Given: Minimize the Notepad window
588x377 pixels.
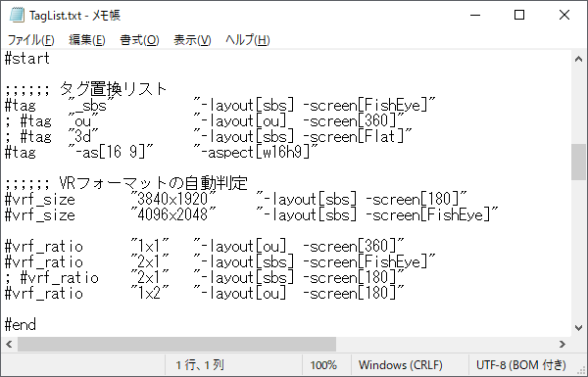Looking at the screenshot, I should 475,15.
